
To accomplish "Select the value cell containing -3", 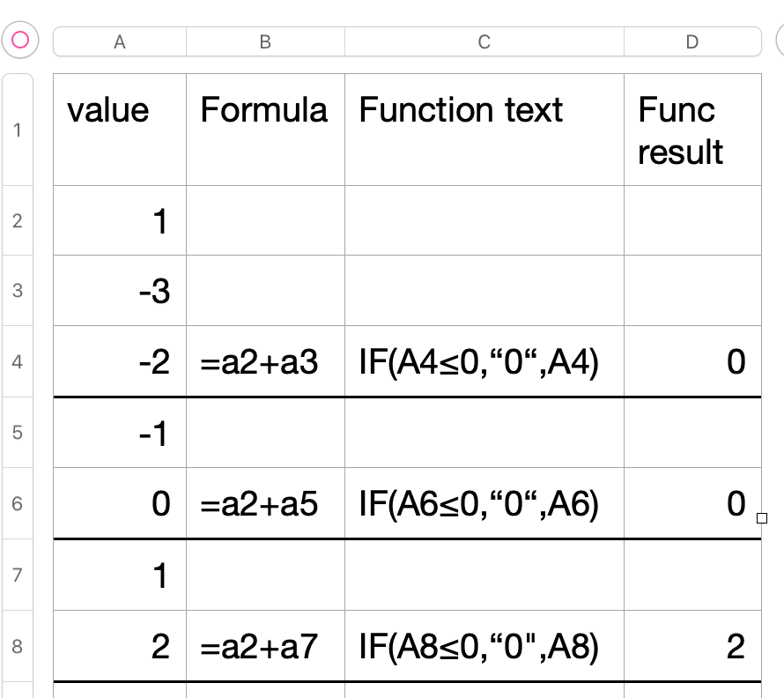I will click(120, 291).
